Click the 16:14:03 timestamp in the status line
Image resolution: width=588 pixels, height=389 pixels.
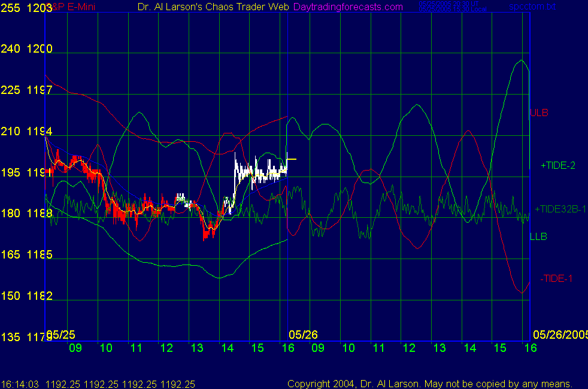[x=20, y=384]
